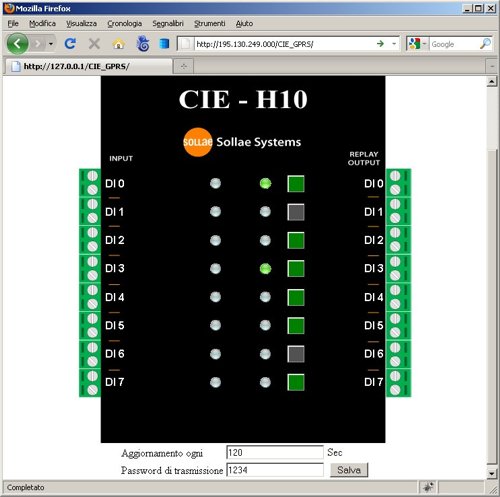Click the green Go arrow in address bar

point(380,44)
